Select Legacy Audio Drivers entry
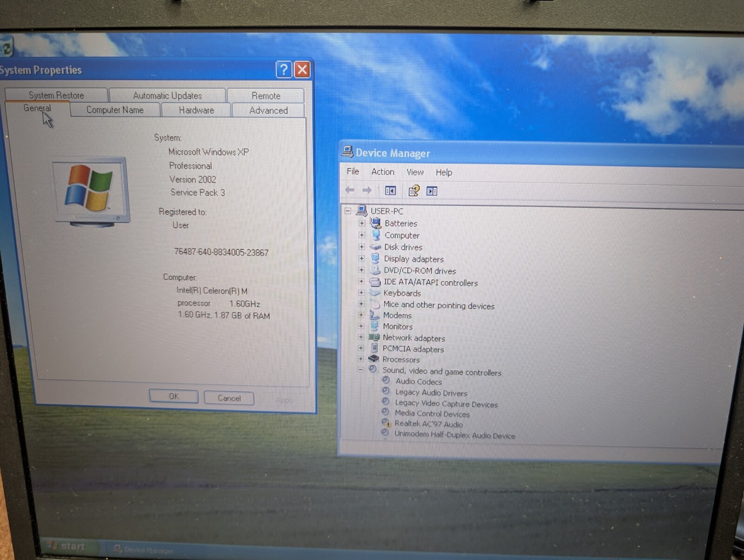 [x=431, y=393]
